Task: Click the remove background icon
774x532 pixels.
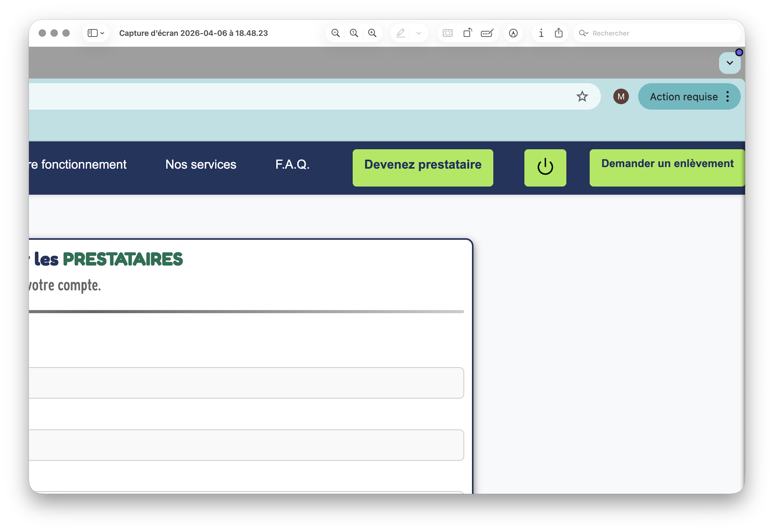Action: pyautogui.click(x=448, y=33)
